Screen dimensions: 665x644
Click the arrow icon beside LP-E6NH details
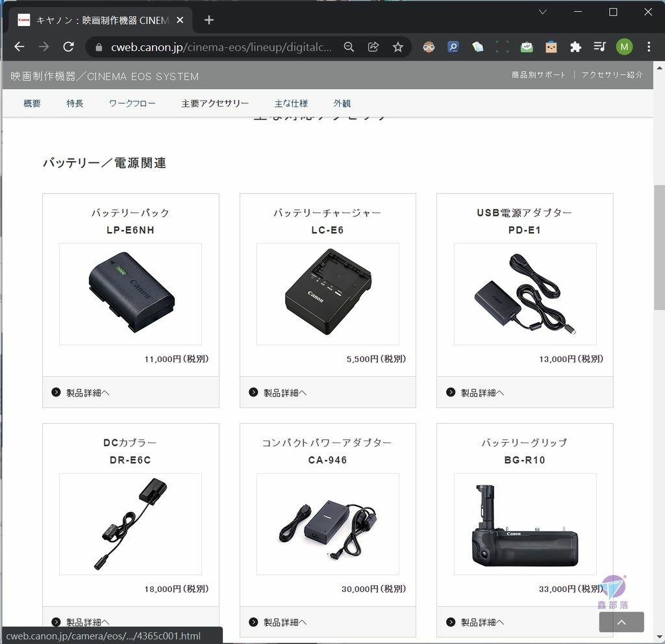click(56, 393)
